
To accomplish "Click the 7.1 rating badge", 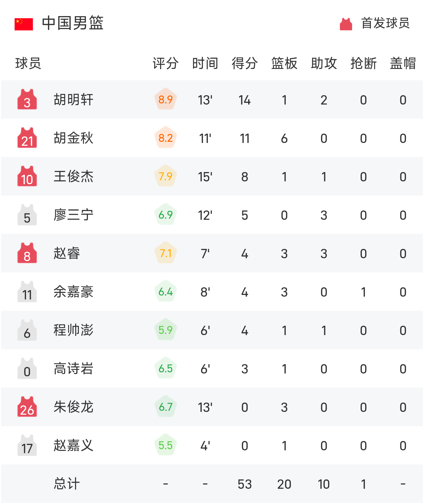I will tap(166, 253).
